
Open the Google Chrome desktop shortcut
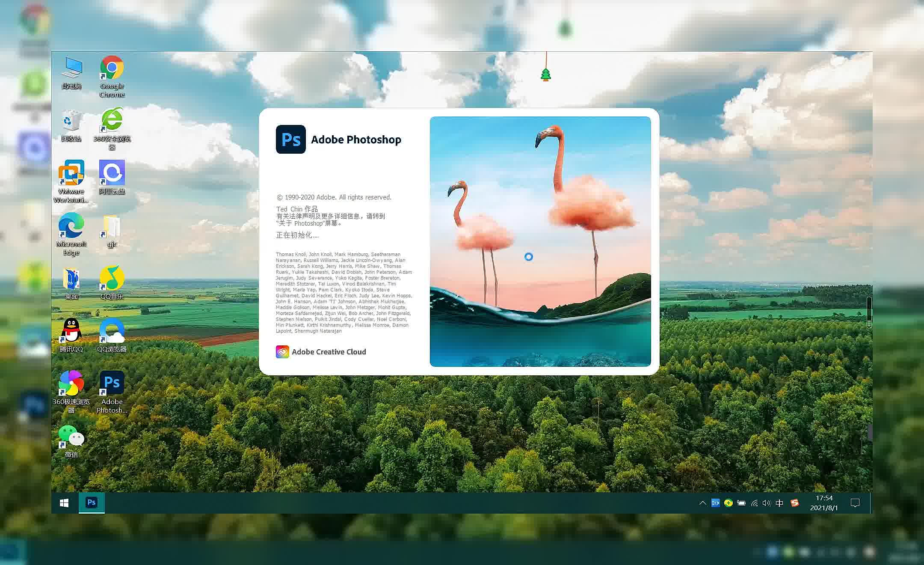(112, 77)
